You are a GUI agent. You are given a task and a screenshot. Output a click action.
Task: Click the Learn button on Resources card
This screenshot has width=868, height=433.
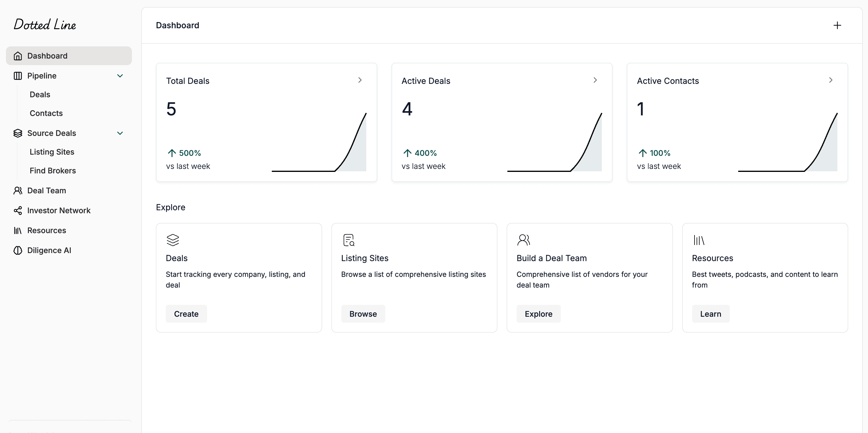(711, 314)
